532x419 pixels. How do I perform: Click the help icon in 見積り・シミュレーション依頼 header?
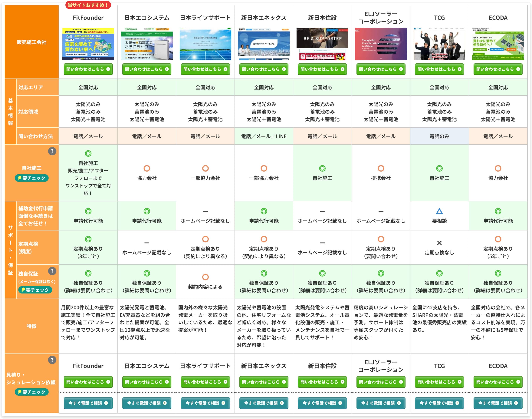(x=52, y=360)
